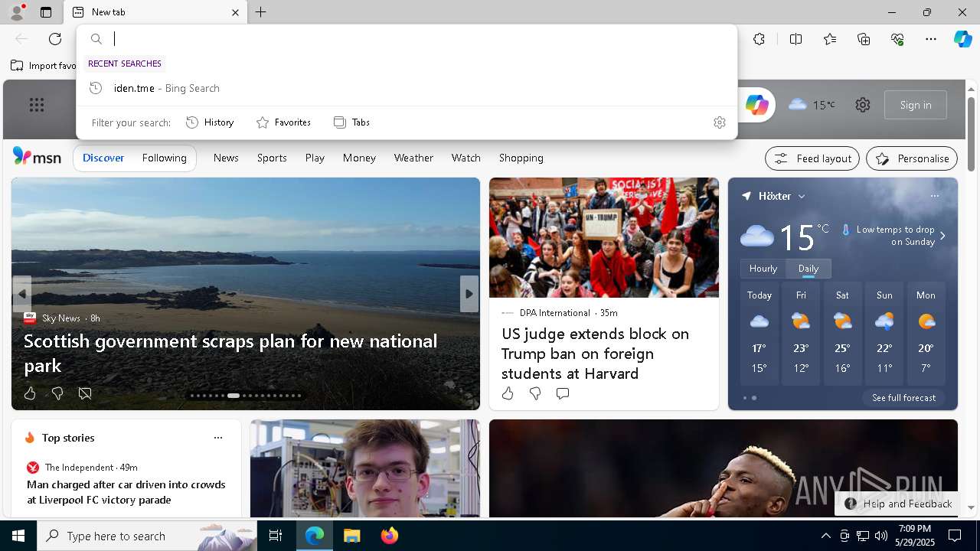Open Feed layout options
980x551 pixels.
point(812,158)
